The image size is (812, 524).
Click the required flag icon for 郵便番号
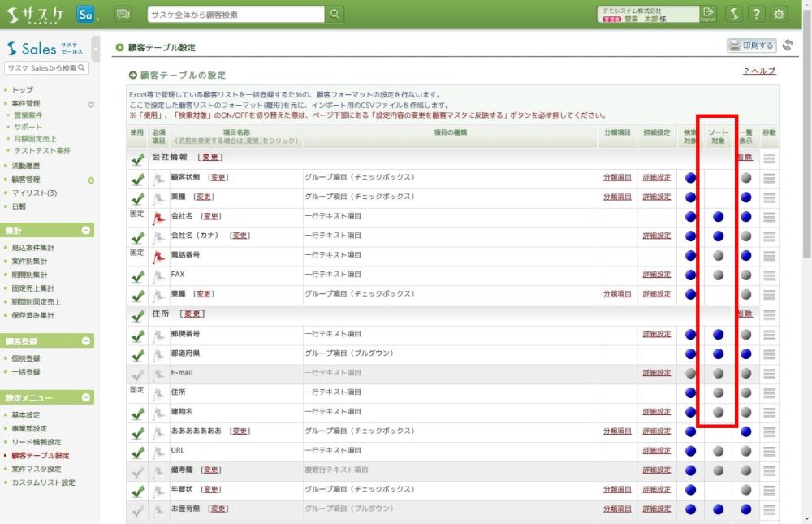(x=159, y=335)
